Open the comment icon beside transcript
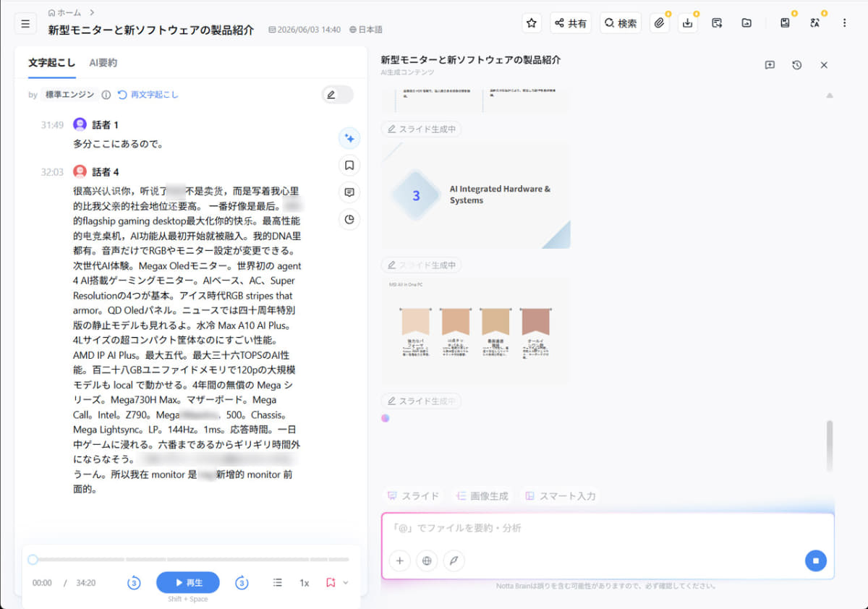The width and height of the screenshot is (868, 609). [349, 192]
